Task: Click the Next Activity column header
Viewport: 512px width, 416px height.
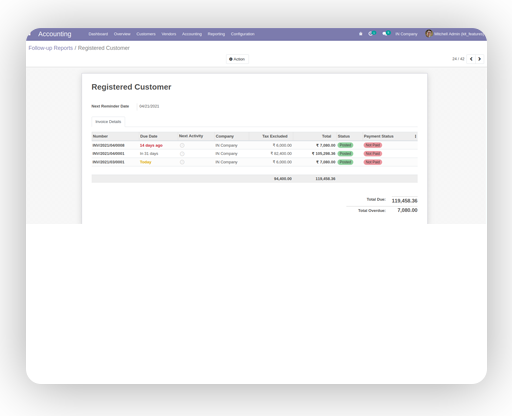Action: 191,136
